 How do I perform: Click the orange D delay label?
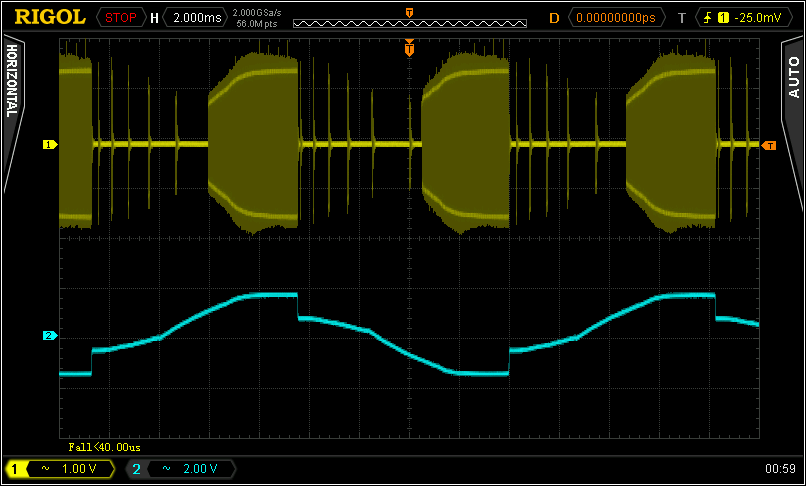pos(554,18)
